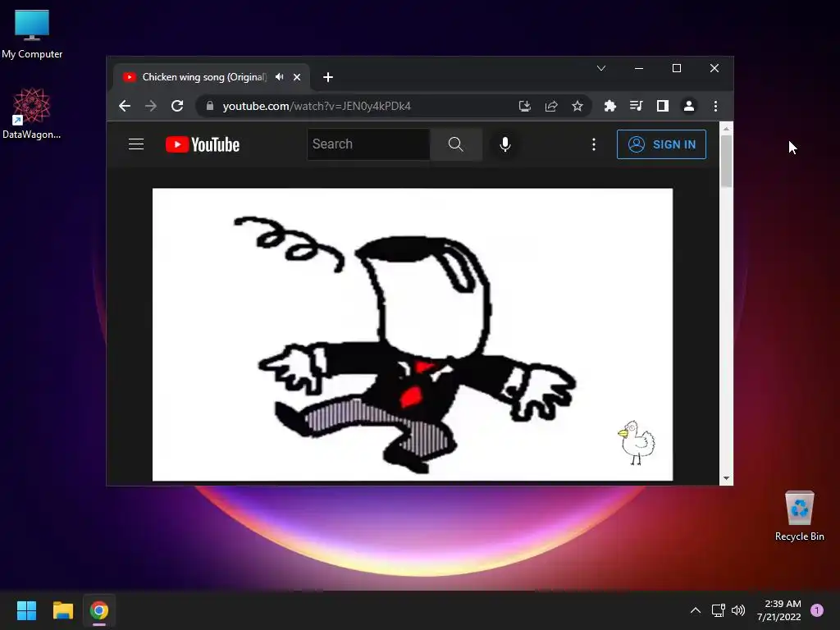
Task: Open the Chrome three-dot menu
Action: click(x=715, y=106)
